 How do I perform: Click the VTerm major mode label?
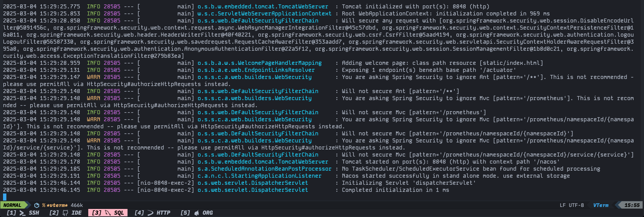point(601,205)
